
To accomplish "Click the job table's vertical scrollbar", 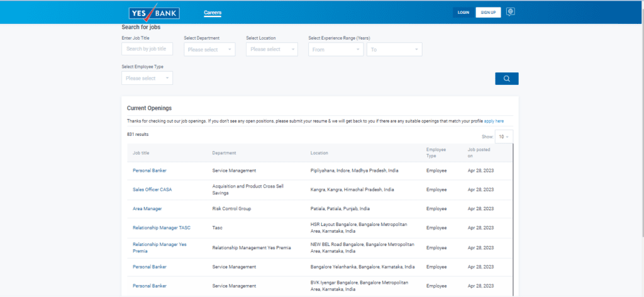I will [513, 220].
